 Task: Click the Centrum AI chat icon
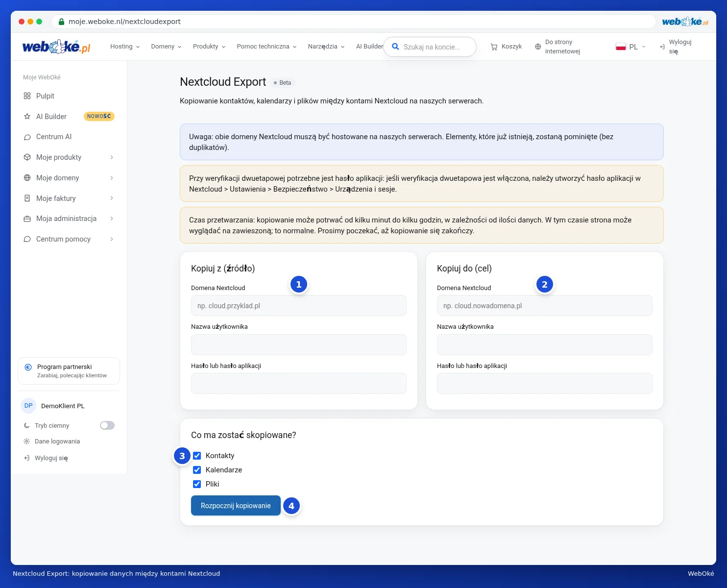[27, 137]
